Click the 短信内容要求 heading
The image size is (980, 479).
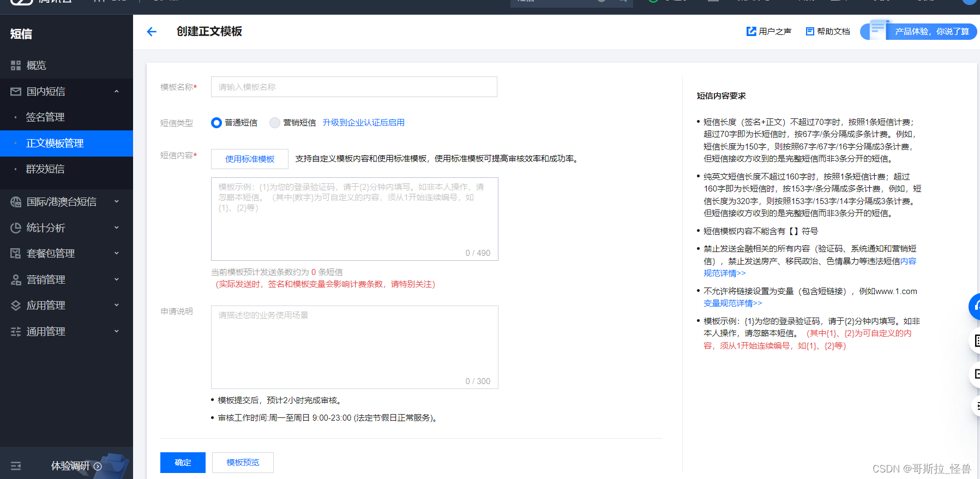(x=721, y=96)
